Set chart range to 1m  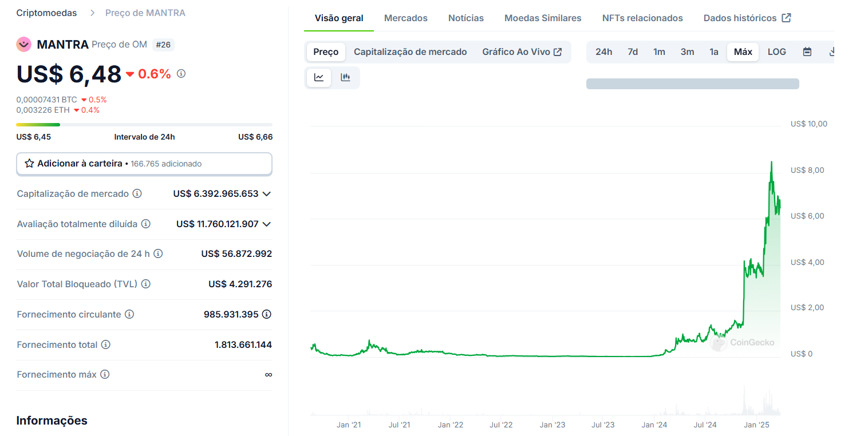(659, 52)
